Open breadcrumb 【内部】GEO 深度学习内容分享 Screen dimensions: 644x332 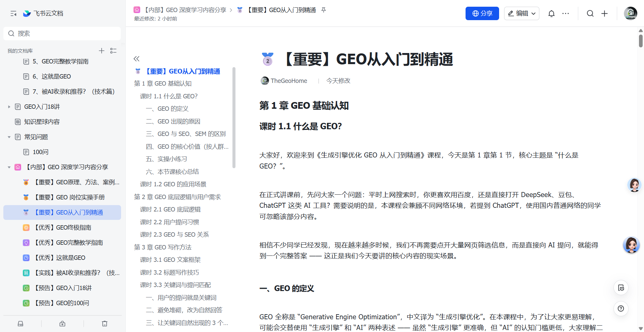tap(185, 10)
